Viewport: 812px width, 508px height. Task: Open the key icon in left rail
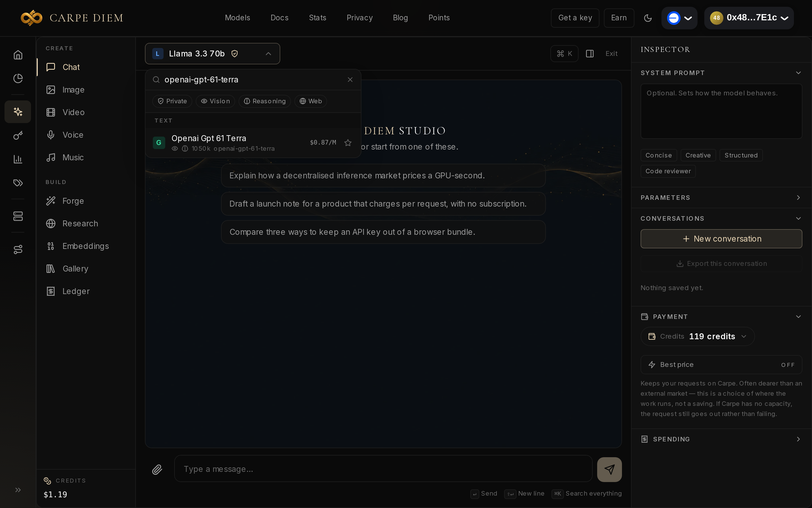pyautogui.click(x=18, y=135)
